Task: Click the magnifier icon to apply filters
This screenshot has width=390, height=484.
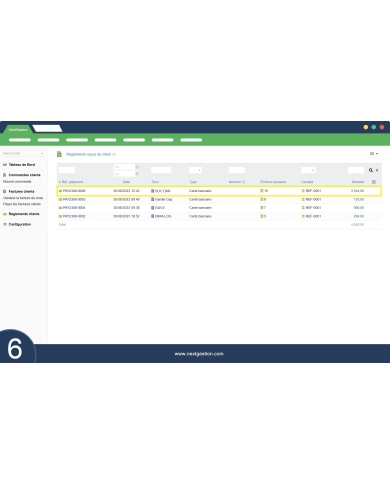Action: (371, 170)
